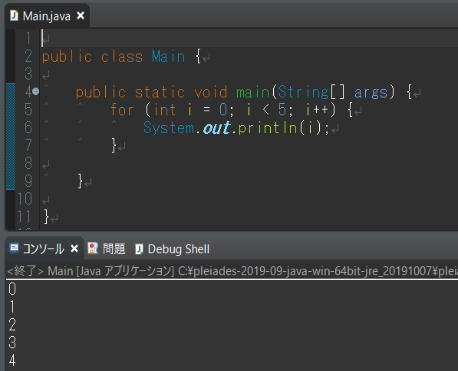This screenshot has width=458, height=371.
Task: Close the コンソール view
Action: [x=74, y=249]
